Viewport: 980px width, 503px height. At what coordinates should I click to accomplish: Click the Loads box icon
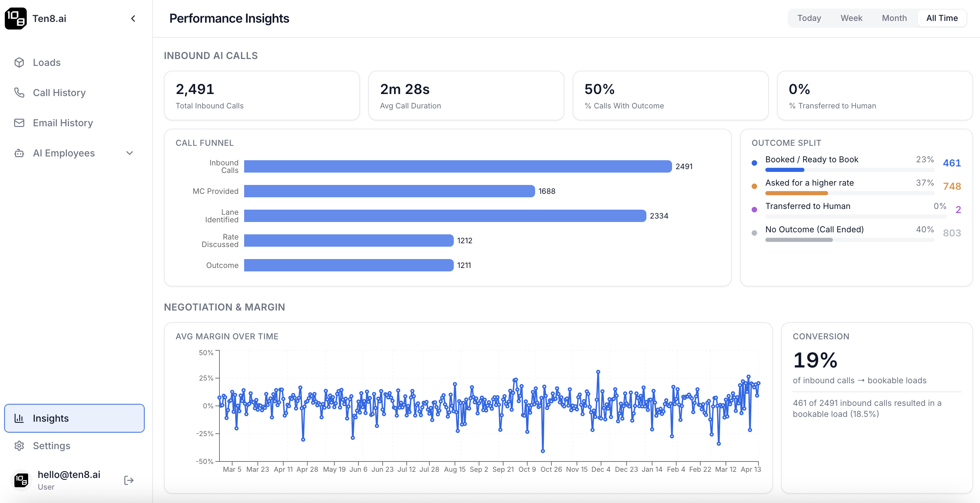19,62
